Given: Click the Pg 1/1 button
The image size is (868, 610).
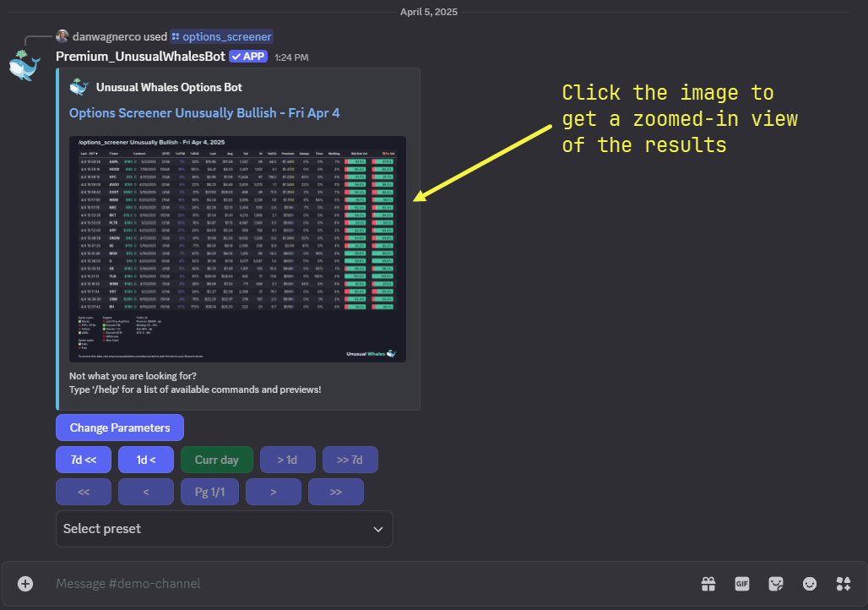Looking at the screenshot, I should tap(209, 492).
